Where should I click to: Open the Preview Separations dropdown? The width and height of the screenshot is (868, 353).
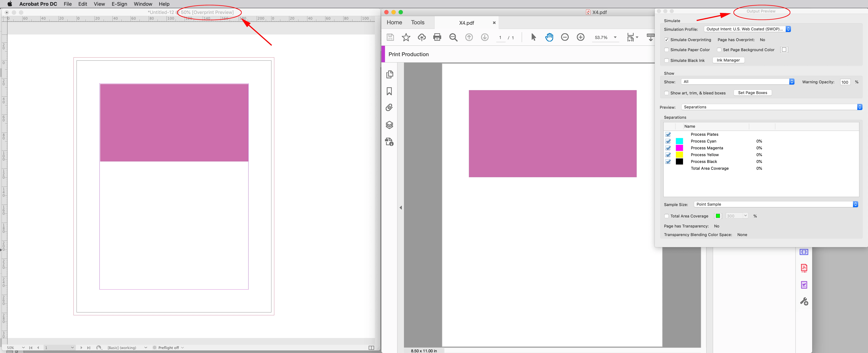[771, 107]
